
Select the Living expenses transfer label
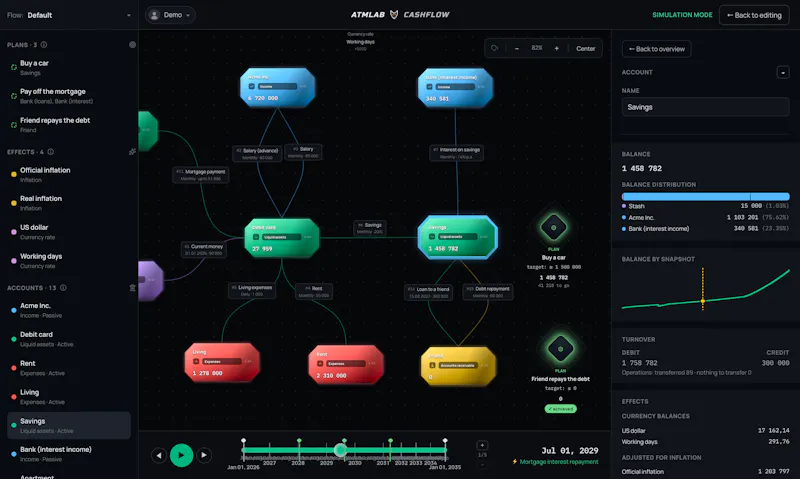click(253, 290)
